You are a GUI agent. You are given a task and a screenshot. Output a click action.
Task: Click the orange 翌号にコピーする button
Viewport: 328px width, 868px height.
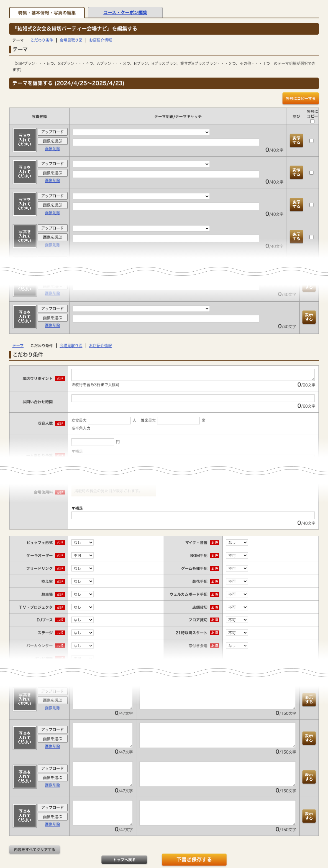[300, 98]
